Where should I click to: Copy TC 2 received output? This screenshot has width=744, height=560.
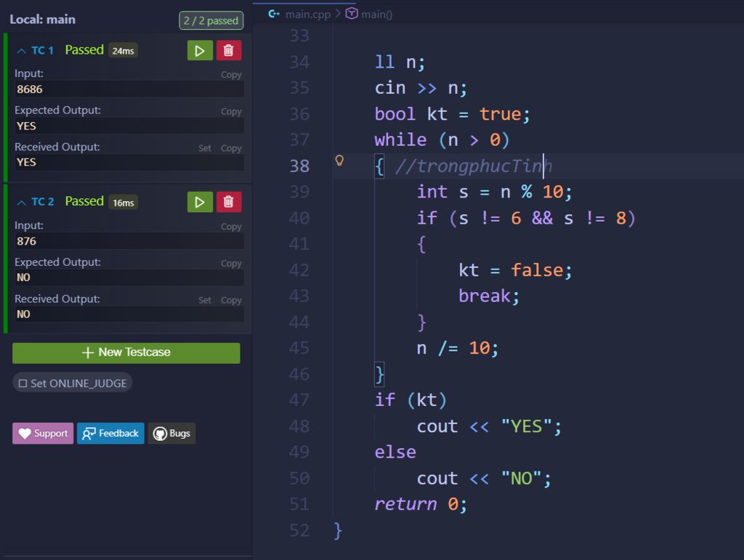[x=231, y=300]
